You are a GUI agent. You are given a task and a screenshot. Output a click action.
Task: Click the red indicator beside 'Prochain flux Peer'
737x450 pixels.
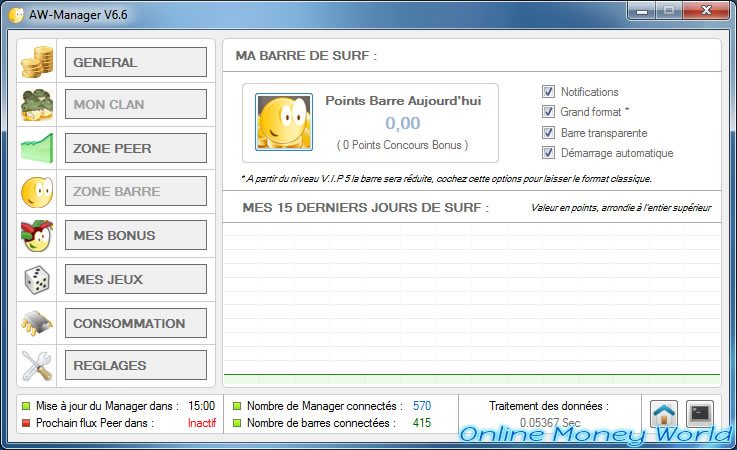click(x=26, y=423)
